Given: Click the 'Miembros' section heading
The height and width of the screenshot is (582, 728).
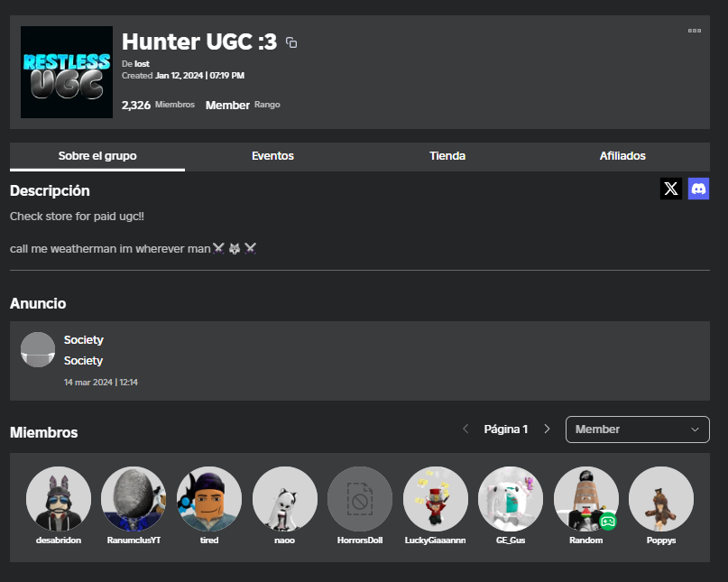Looking at the screenshot, I should [43, 432].
